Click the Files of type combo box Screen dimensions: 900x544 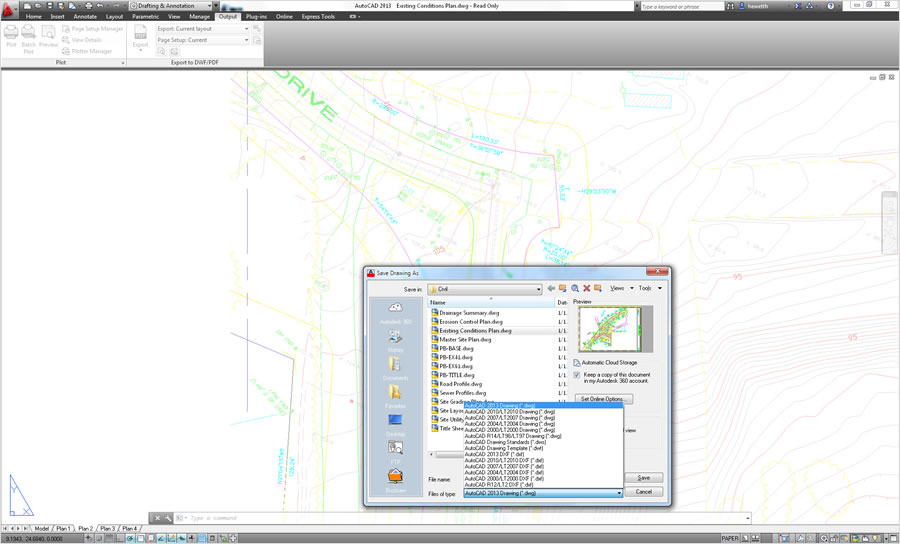(542, 493)
